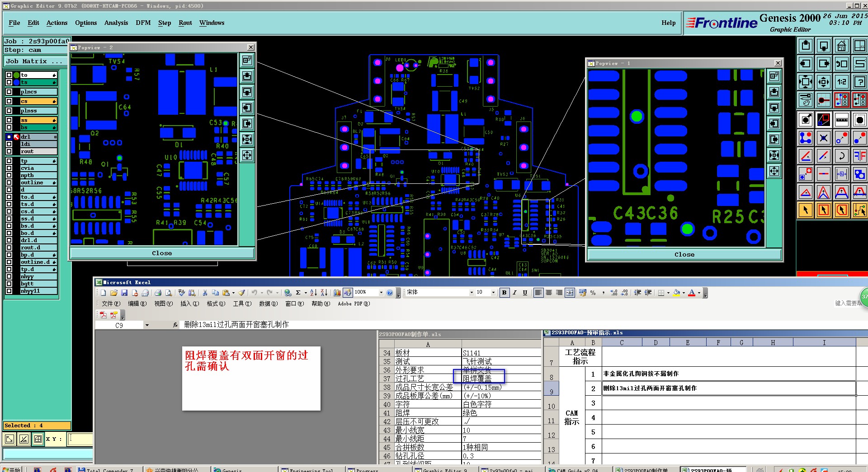Select the zoom area rectangle tool
Image resolution: width=868 pixels, height=472 pixels.
pyautogui.click(x=824, y=120)
